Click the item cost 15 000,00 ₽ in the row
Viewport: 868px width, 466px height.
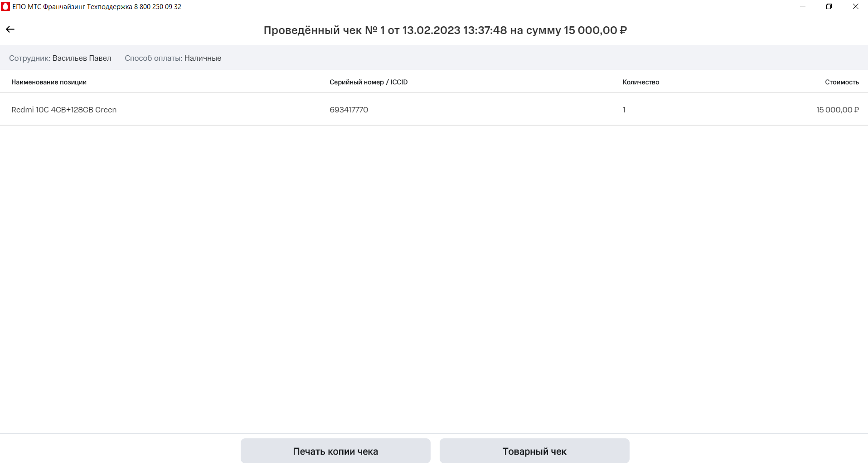click(837, 110)
